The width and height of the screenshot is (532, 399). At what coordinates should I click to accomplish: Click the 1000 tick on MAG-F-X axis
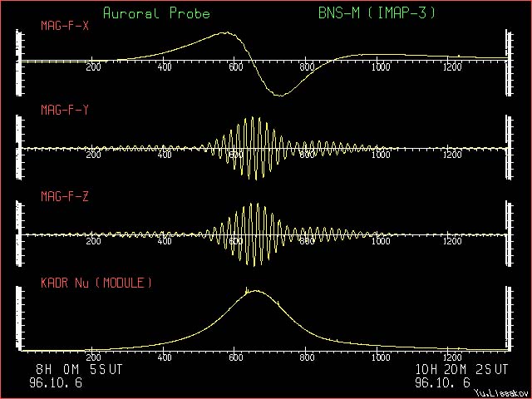[381, 66]
